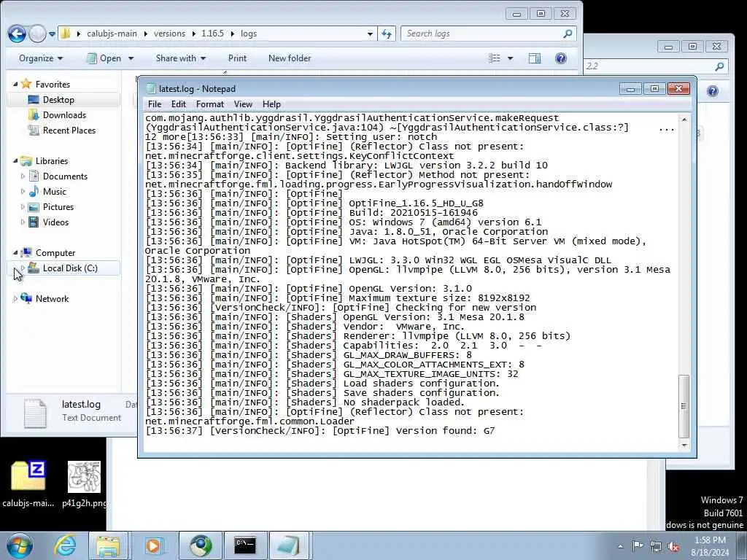Open Notepad Format menu
The height and width of the screenshot is (560, 747).
[x=210, y=104]
